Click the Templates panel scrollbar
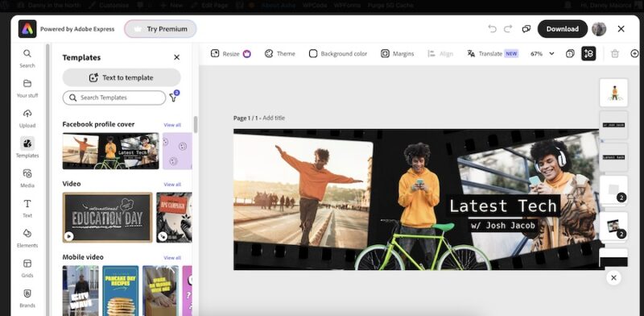The width and height of the screenshot is (644, 316). coord(196,125)
